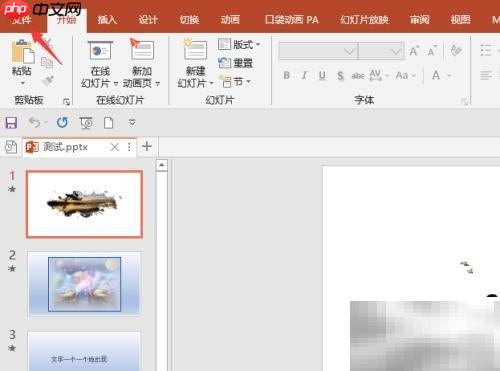Image resolution: width=500 pixels, height=371 pixels.
Task: Click the 版式 layout icon
Action: (x=224, y=44)
